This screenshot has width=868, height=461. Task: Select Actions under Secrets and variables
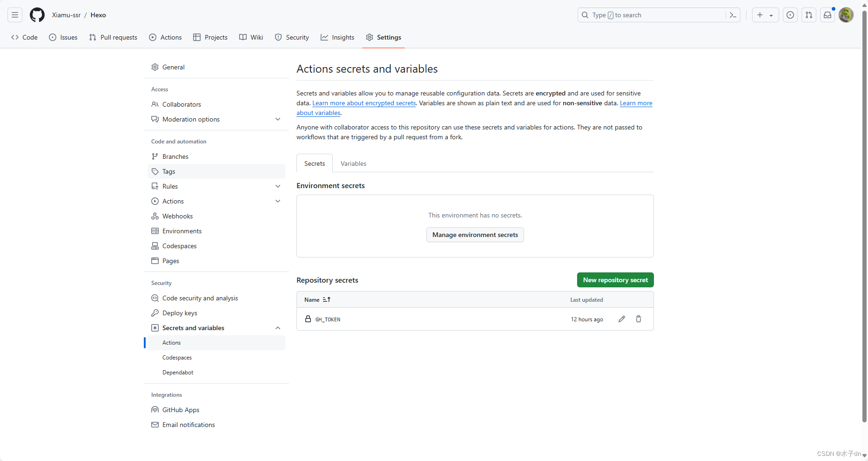tap(216, 343)
